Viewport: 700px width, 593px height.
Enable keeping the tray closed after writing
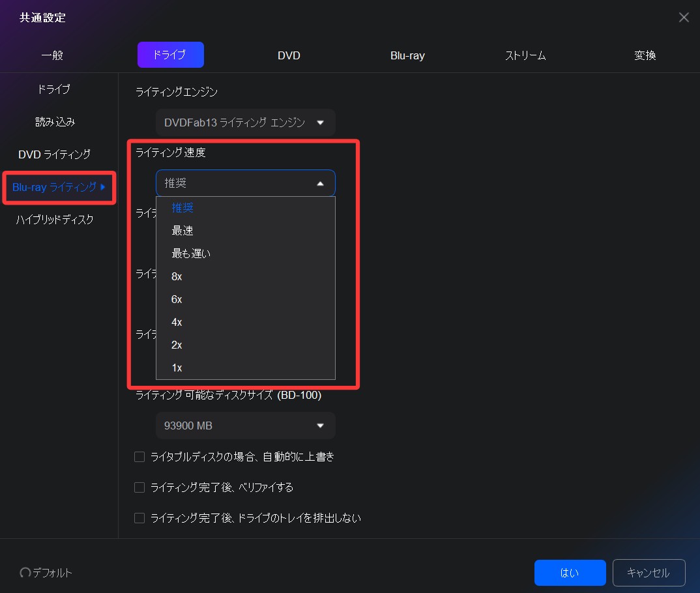click(139, 517)
